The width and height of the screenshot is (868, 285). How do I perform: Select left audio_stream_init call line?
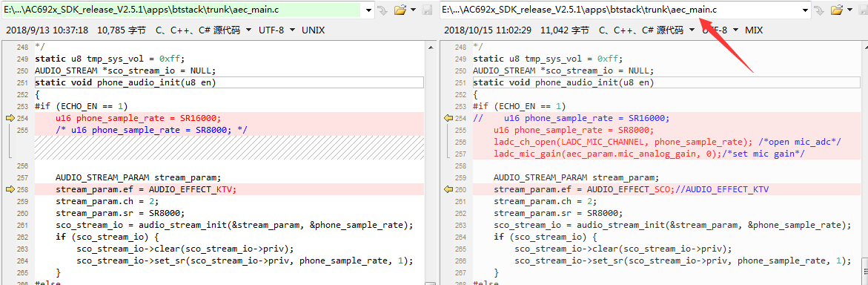click(235, 225)
